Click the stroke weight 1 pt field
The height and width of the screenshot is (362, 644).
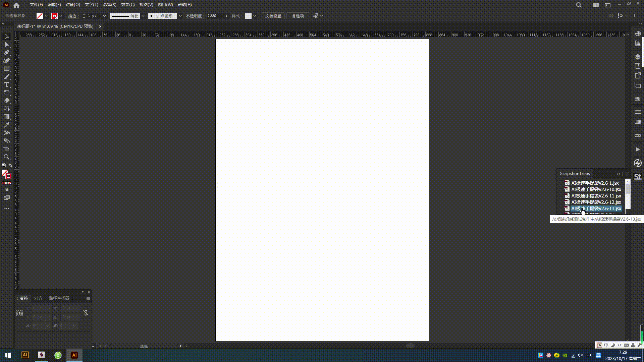click(94, 16)
